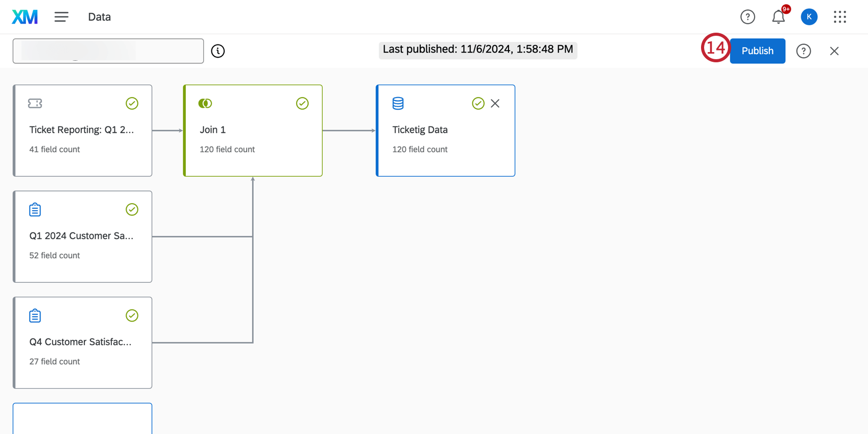Click the green checkmark on Join 1
This screenshot has width=868, height=434.
pyautogui.click(x=302, y=103)
